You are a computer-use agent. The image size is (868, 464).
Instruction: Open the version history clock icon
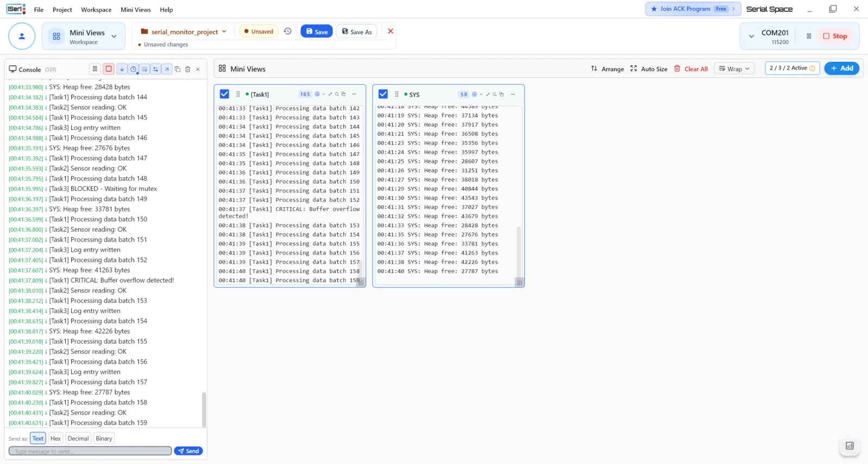(288, 31)
